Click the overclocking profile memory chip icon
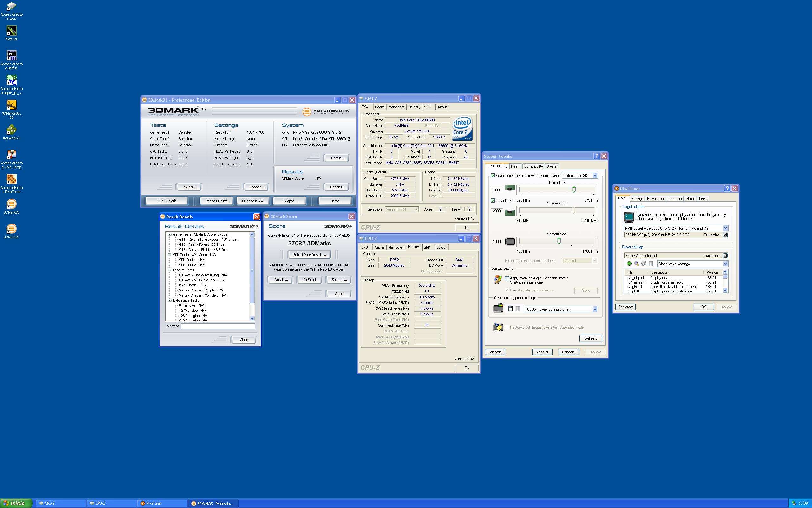This screenshot has height=508, width=812. point(498,308)
